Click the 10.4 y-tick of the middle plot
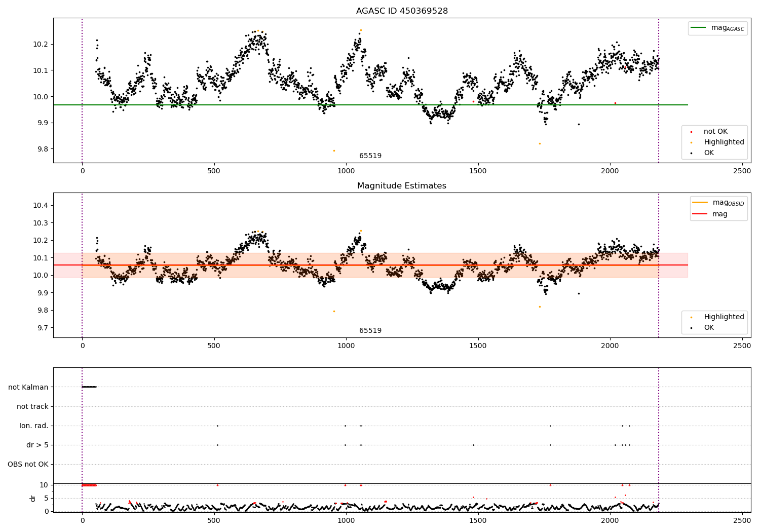The height and width of the screenshot is (532, 760). 41,205
